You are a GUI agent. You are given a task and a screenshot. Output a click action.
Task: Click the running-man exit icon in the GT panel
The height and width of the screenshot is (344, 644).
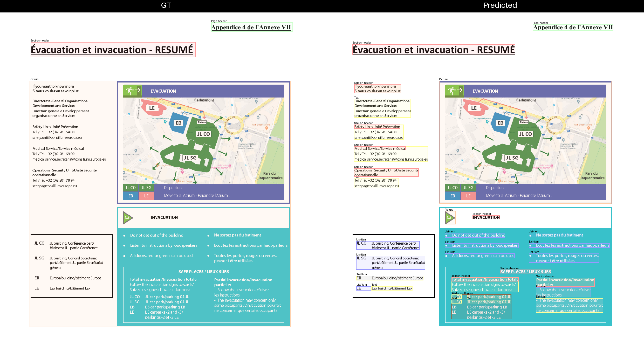133,91
